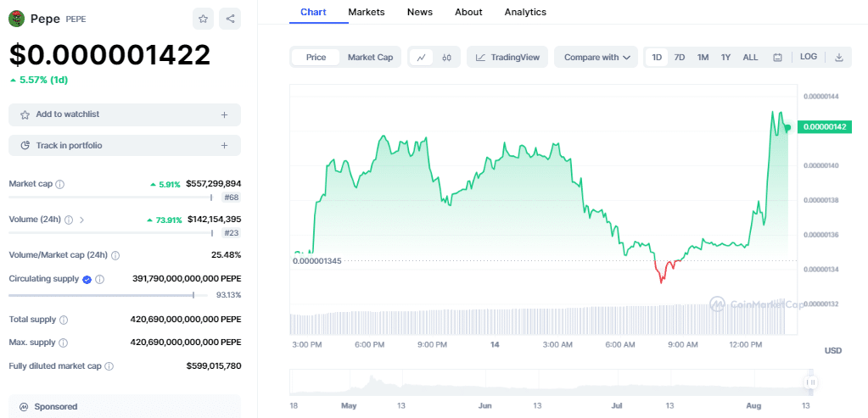868x418 pixels.
Task: Open the Markets tab
Action: coord(367,12)
